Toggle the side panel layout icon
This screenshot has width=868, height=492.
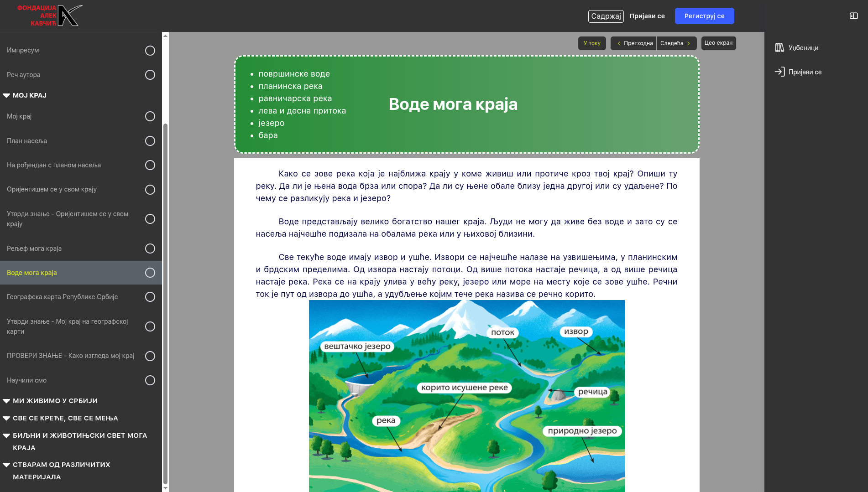853,16
